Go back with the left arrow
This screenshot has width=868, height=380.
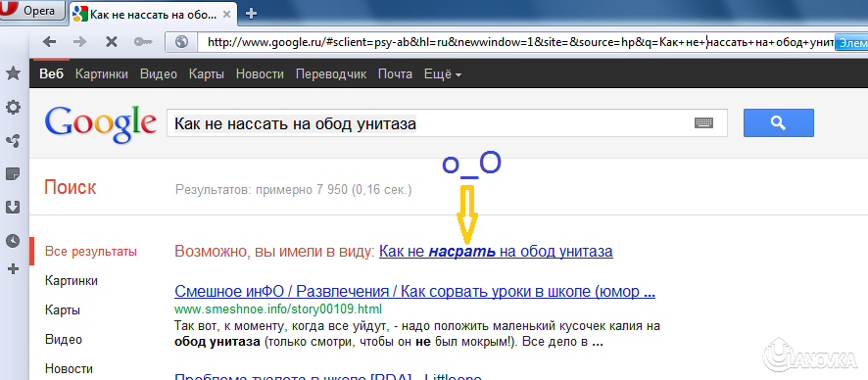tap(49, 41)
